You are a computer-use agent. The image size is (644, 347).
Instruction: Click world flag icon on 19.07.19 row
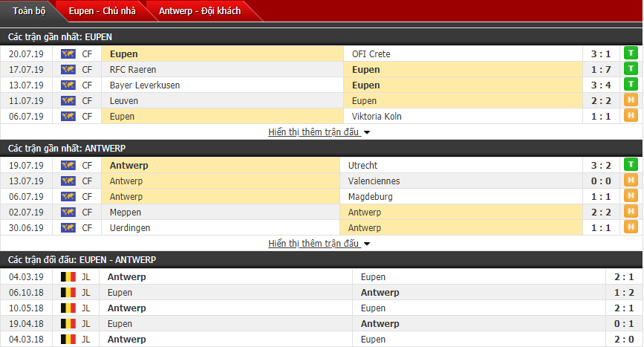point(68,165)
